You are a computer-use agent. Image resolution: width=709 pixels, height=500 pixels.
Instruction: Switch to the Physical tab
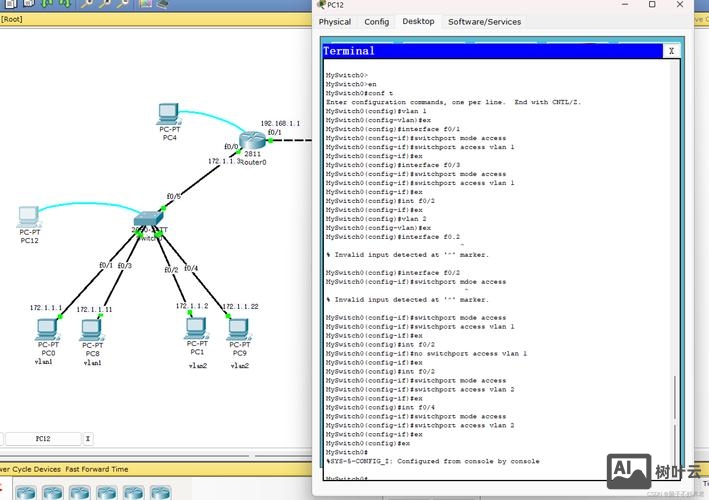coord(335,21)
